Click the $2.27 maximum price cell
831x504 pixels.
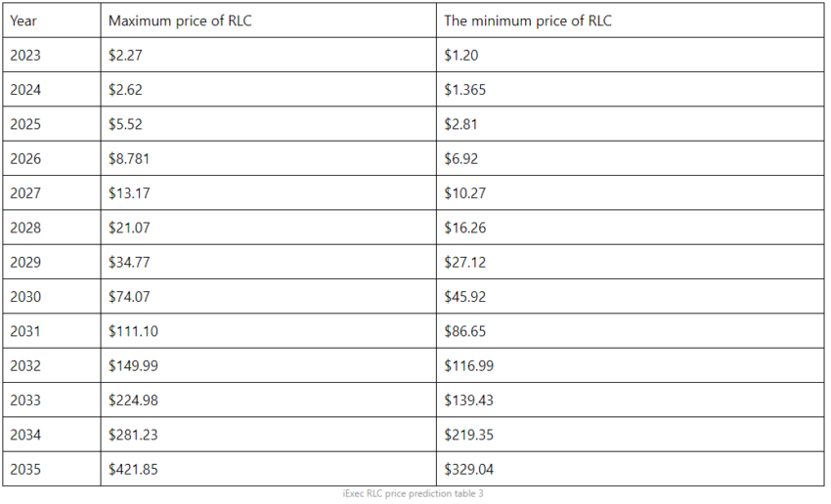pos(269,55)
